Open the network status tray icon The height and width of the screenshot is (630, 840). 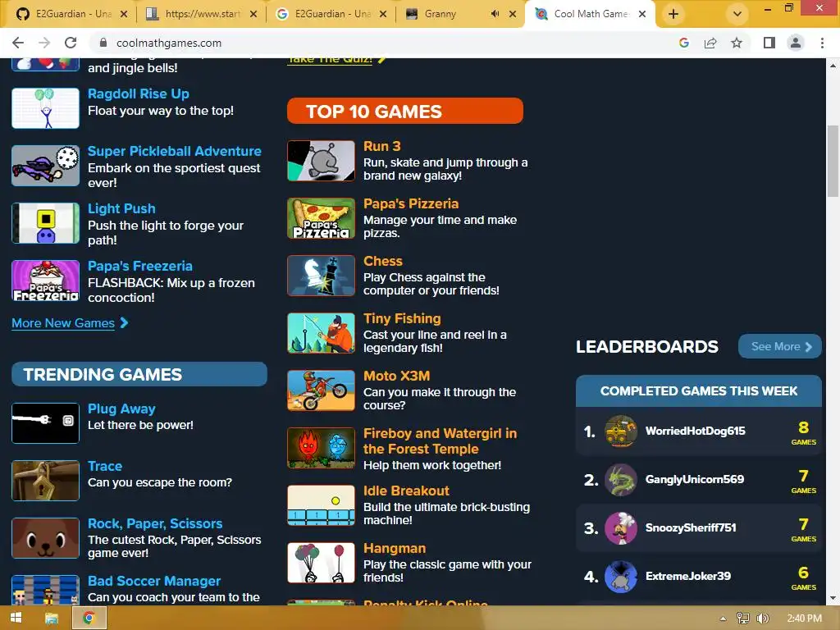pyautogui.click(x=743, y=619)
